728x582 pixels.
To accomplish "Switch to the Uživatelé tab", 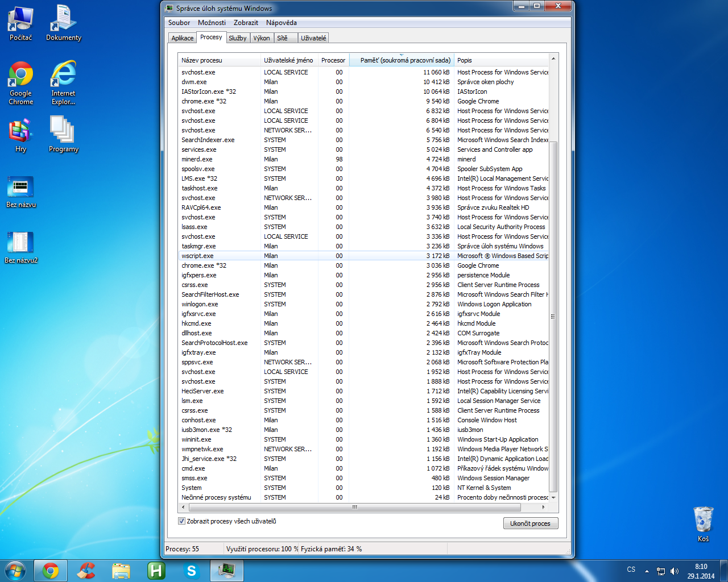I will (313, 38).
